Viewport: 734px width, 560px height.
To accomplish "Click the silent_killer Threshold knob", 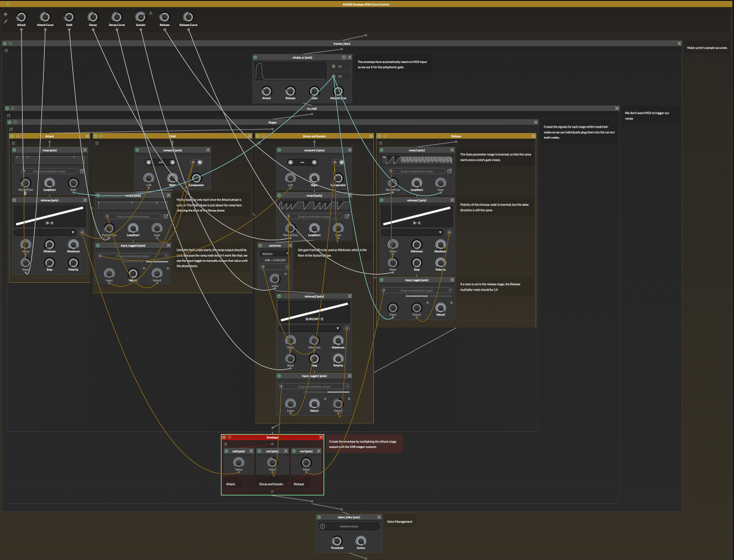I will [x=337, y=541].
